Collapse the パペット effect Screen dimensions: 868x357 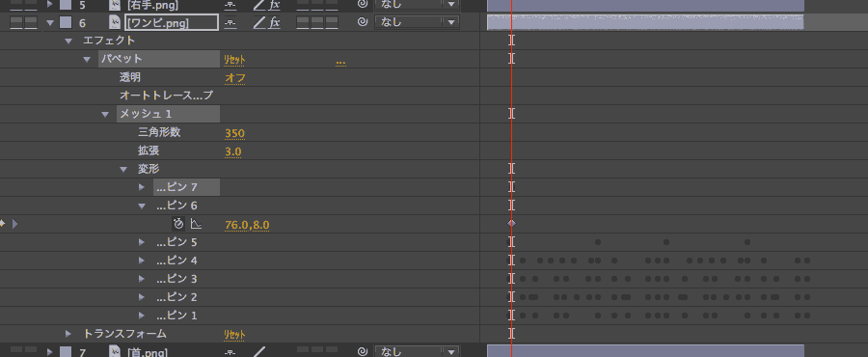pos(87,59)
